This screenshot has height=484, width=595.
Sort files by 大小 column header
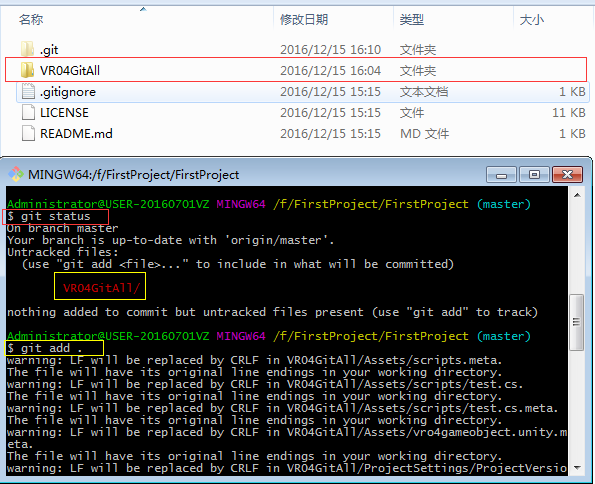[532, 19]
